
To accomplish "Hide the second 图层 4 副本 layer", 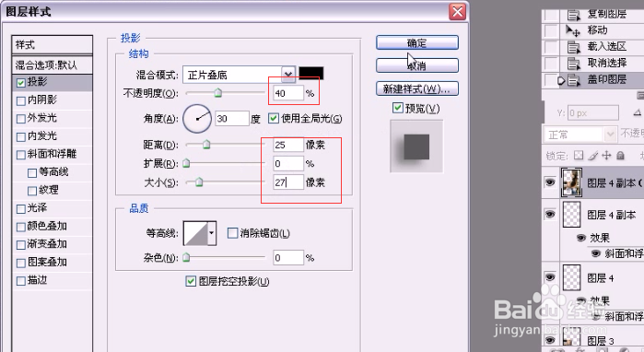I will [x=550, y=214].
